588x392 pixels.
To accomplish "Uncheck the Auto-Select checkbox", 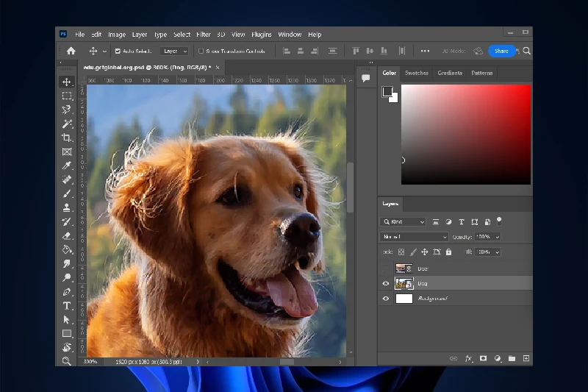I will pos(118,51).
